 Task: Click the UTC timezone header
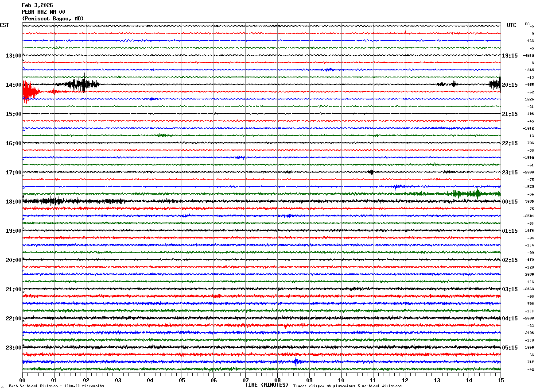[512, 25]
